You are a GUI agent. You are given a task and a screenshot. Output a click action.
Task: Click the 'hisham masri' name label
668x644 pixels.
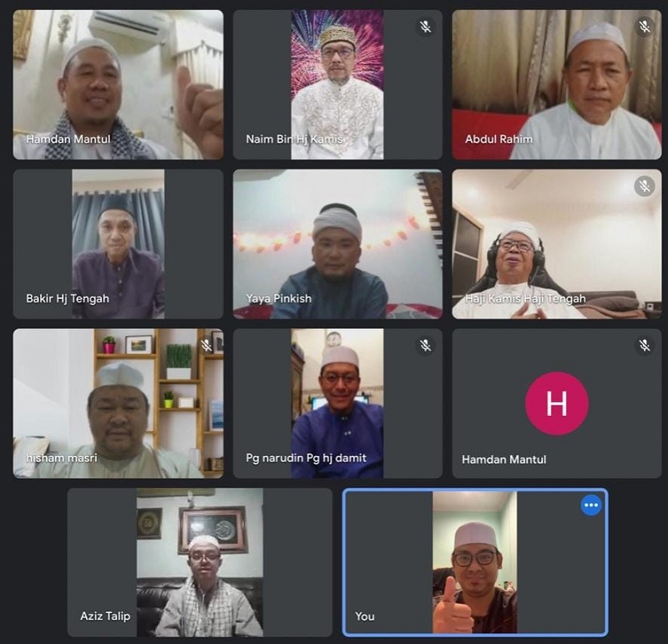[61, 458]
